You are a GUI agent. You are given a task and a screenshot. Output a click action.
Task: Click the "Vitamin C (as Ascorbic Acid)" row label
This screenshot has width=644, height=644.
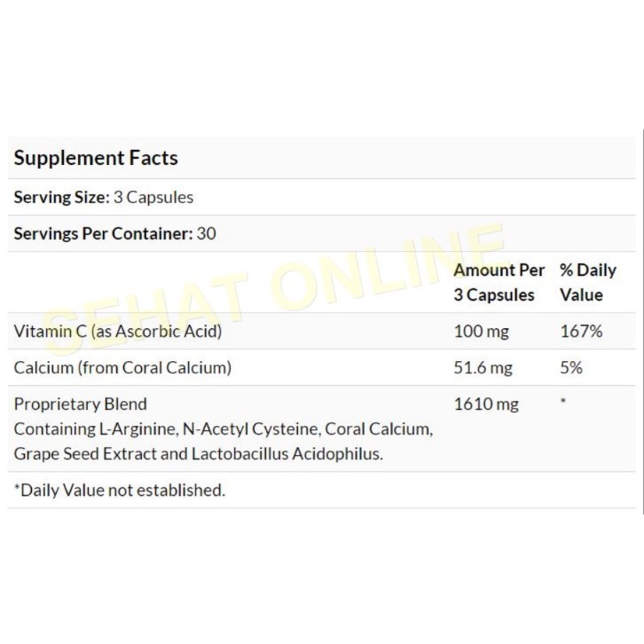pyautogui.click(x=117, y=332)
